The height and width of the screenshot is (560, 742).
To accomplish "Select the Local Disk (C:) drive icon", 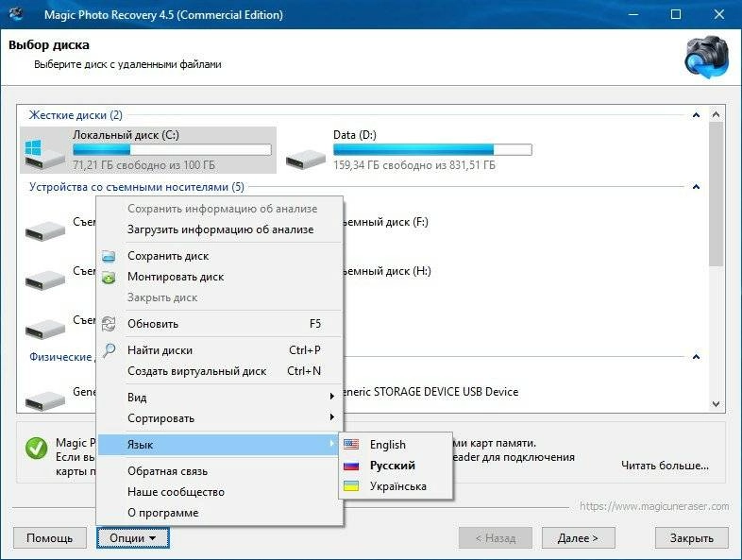I will coord(44,154).
